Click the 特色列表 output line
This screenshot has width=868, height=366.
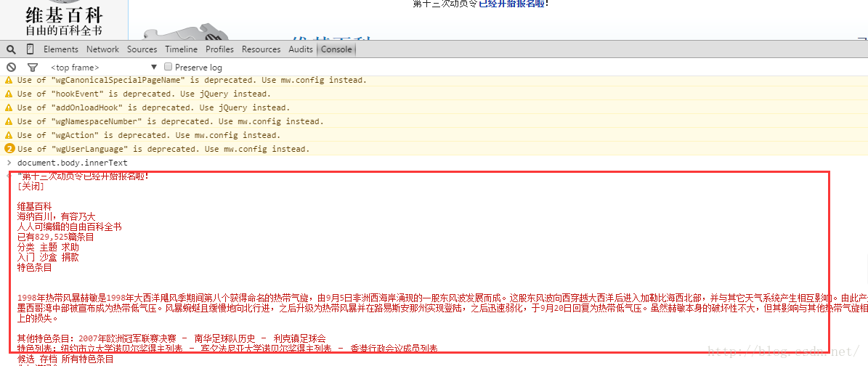pyautogui.click(x=227, y=349)
